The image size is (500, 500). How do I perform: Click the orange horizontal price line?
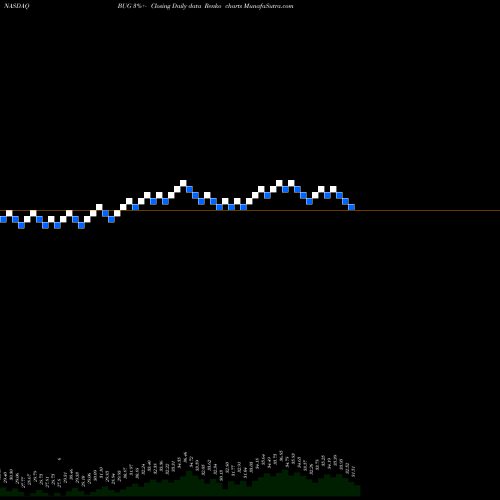(250, 210)
